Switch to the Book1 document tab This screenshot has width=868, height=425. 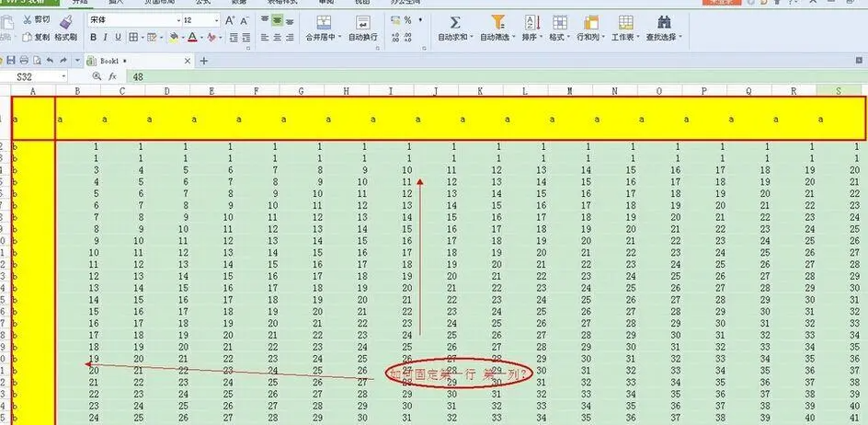point(139,61)
